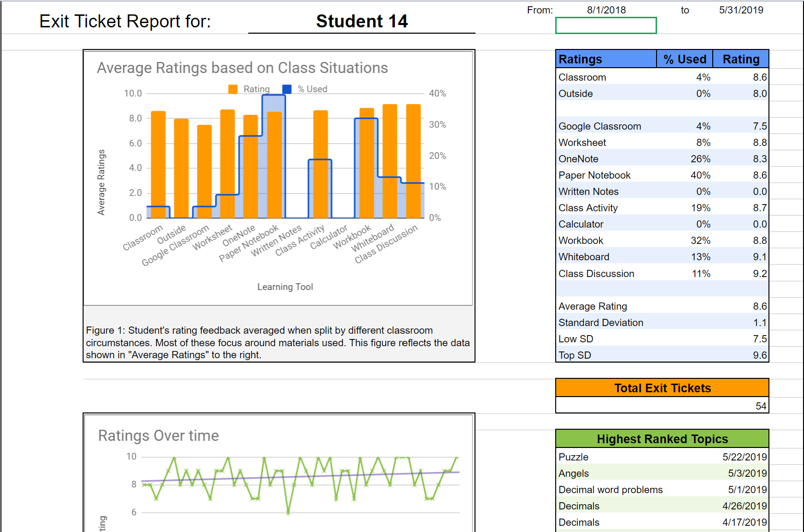Select the start date 8/1/2018 cell

[x=606, y=10]
